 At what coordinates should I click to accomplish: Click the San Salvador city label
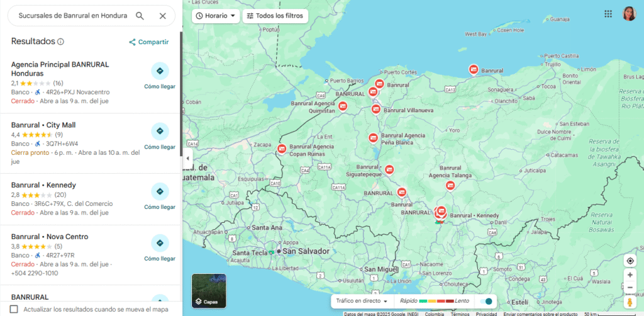(306, 251)
